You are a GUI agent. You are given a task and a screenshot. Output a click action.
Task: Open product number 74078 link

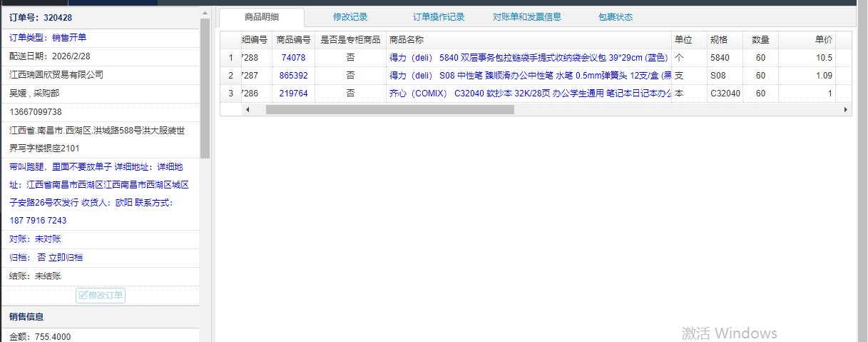point(293,58)
